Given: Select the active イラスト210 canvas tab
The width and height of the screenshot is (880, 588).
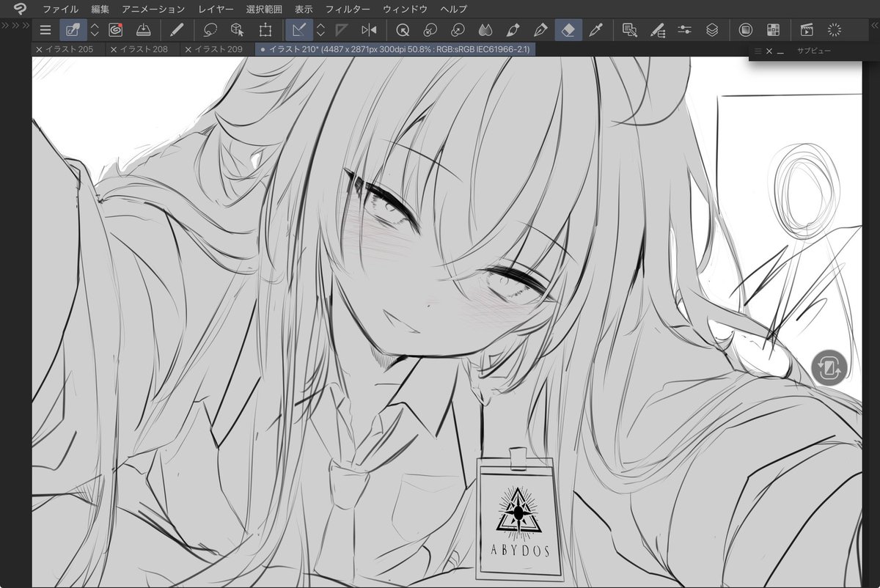Looking at the screenshot, I should [395, 49].
